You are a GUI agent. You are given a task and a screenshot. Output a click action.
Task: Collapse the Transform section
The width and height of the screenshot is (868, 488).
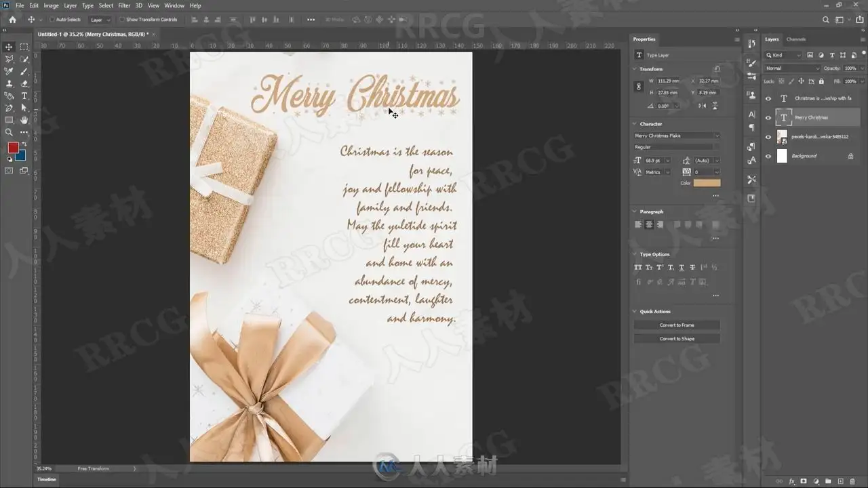(635, 69)
